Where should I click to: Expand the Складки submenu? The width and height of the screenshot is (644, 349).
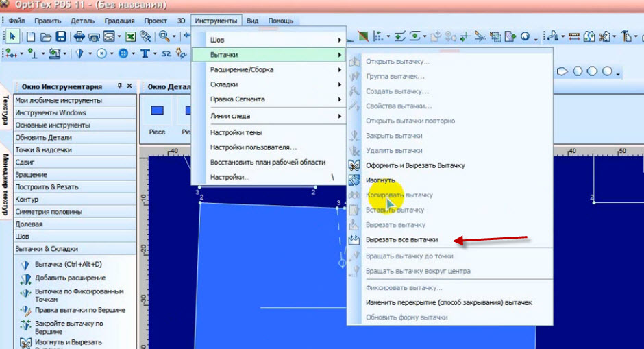point(269,84)
